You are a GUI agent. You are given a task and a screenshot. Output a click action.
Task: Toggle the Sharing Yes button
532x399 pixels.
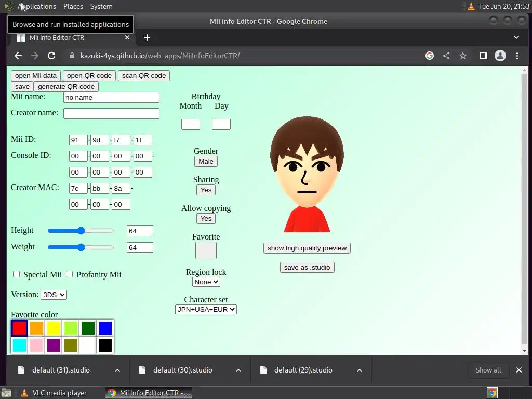[206, 190]
